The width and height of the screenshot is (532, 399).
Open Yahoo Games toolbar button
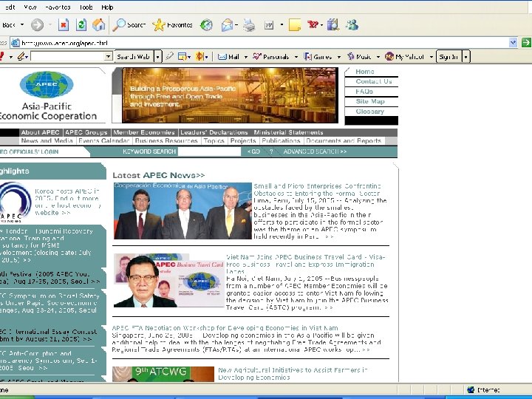click(318, 57)
